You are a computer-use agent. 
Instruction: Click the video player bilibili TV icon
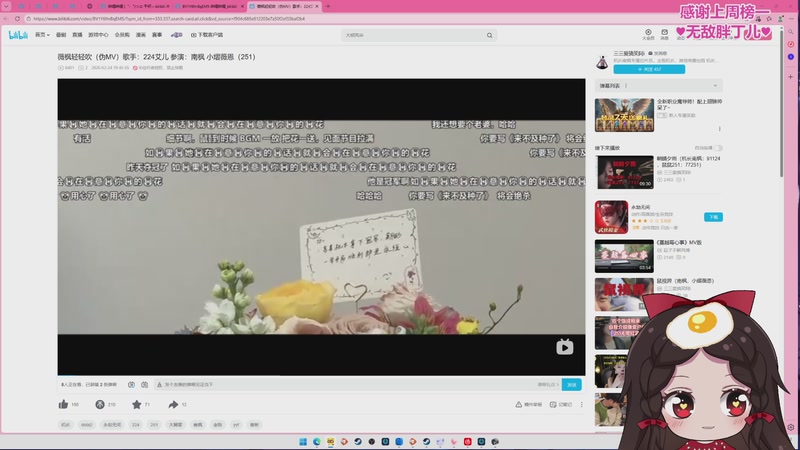[564, 347]
